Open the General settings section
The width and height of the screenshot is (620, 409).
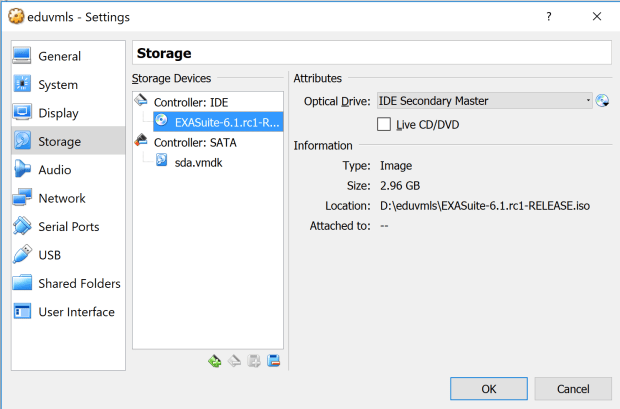(x=59, y=57)
